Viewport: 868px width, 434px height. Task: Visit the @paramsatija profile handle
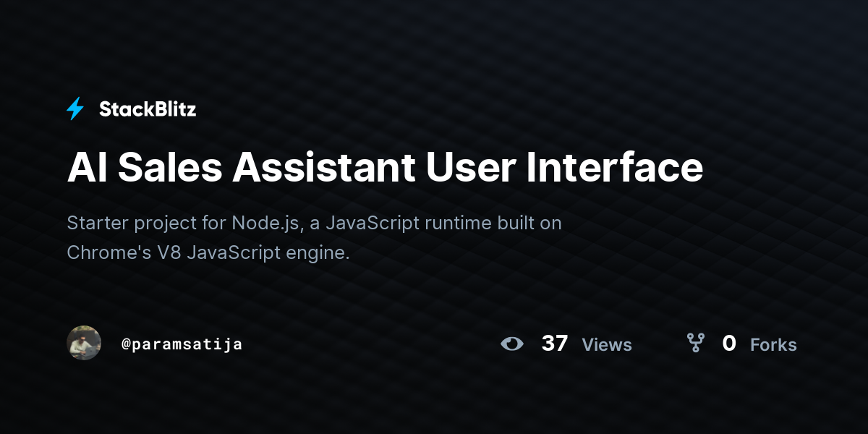[182, 344]
